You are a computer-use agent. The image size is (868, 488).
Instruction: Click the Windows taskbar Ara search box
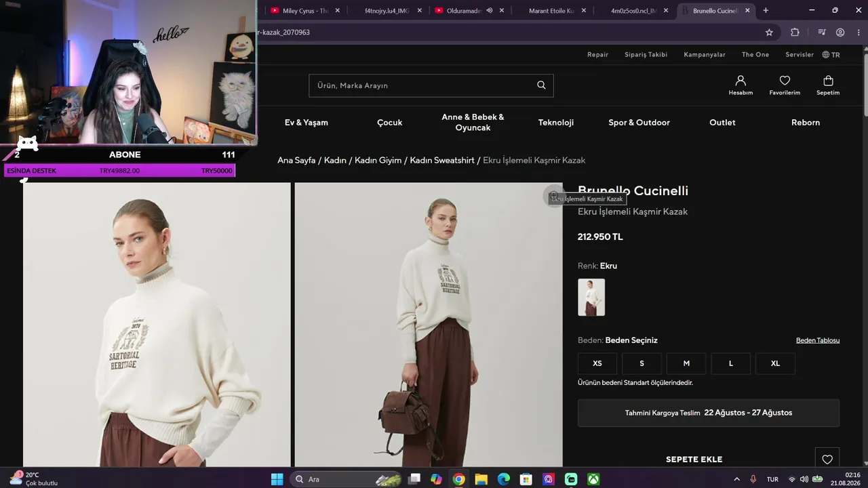345,479
